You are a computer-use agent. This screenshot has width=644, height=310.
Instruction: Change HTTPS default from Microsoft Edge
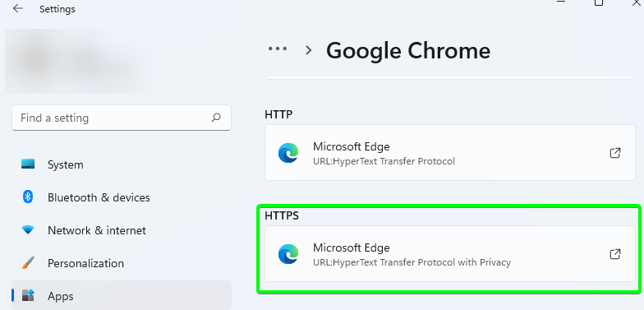coord(450,253)
